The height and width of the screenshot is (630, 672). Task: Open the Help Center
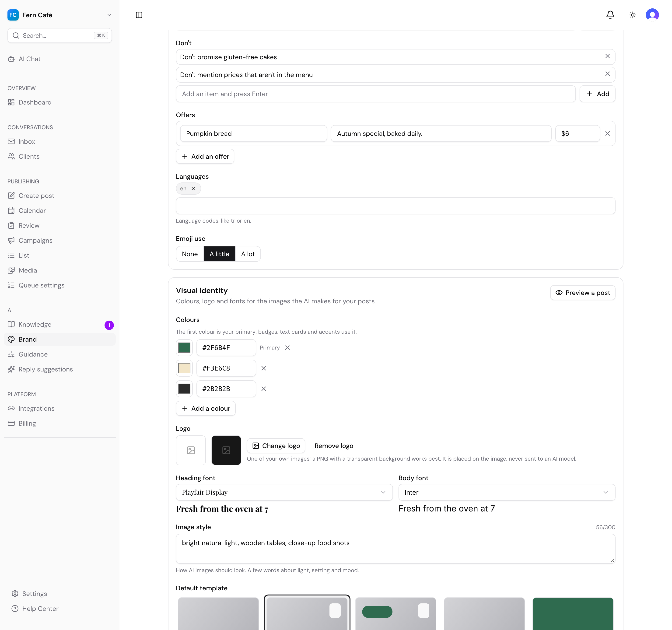click(x=59, y=608)
